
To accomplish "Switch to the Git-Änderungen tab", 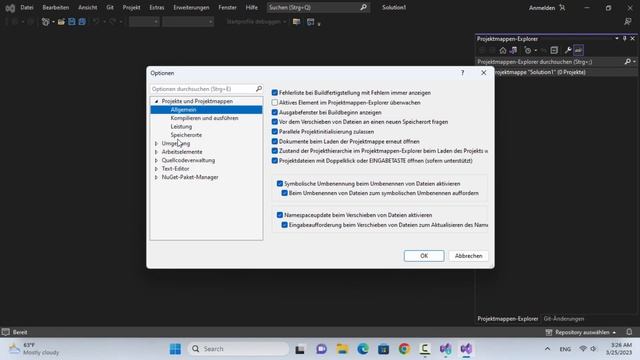I will point(564,319).
